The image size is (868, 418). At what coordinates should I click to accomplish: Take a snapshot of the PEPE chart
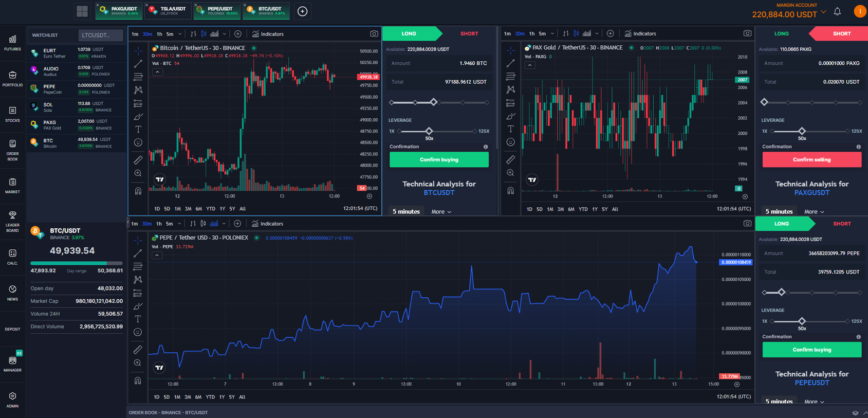click(747, 224)
